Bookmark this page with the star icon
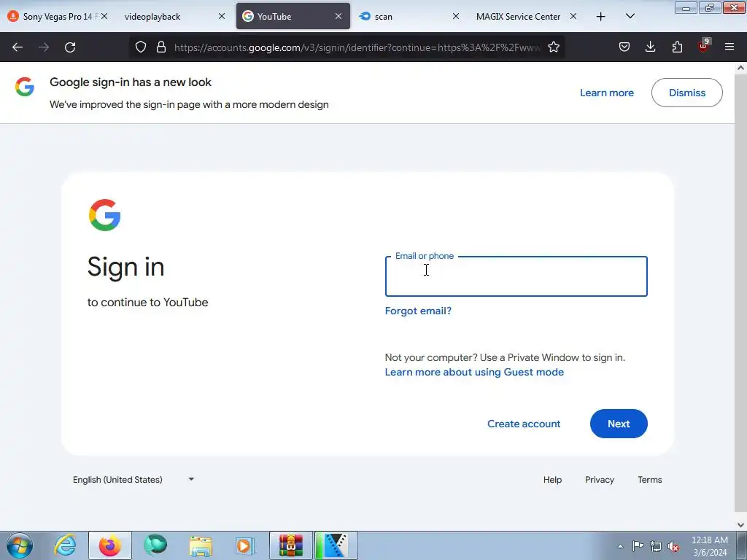747x560 pixels. click(x=553, y=47)
